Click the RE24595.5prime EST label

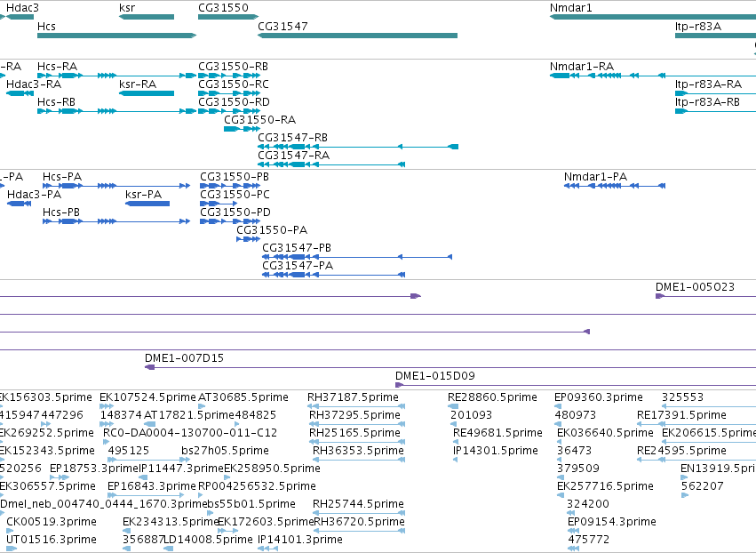681,451
